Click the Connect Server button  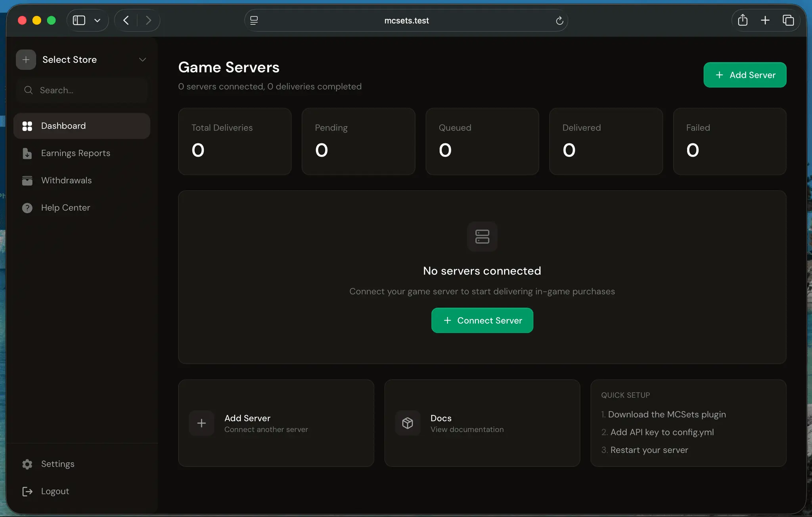pos(482,321)
